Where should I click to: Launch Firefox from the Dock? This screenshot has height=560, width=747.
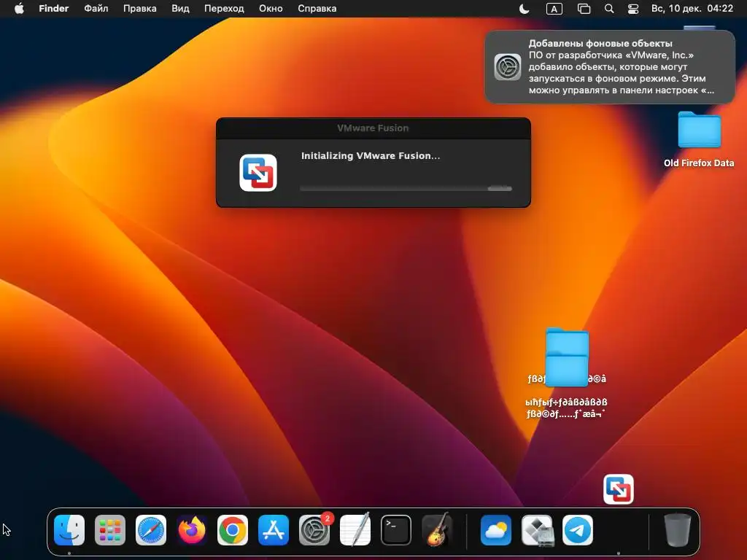click(192, 530)
